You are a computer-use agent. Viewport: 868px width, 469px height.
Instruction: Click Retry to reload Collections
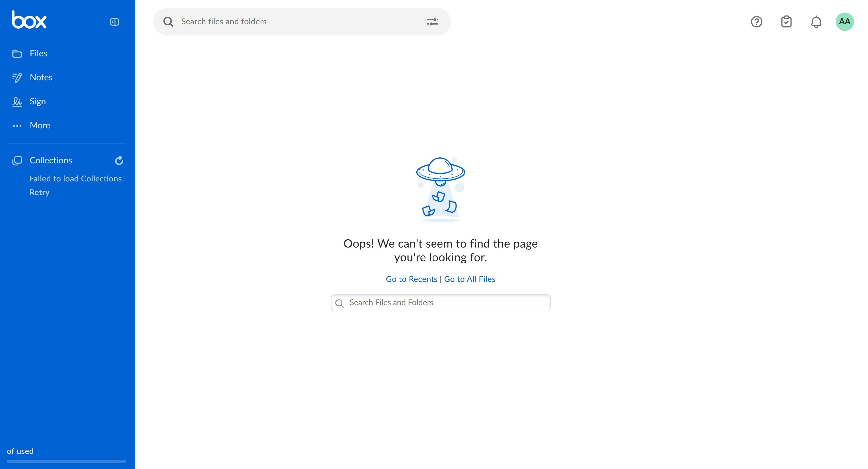[39, 192]
